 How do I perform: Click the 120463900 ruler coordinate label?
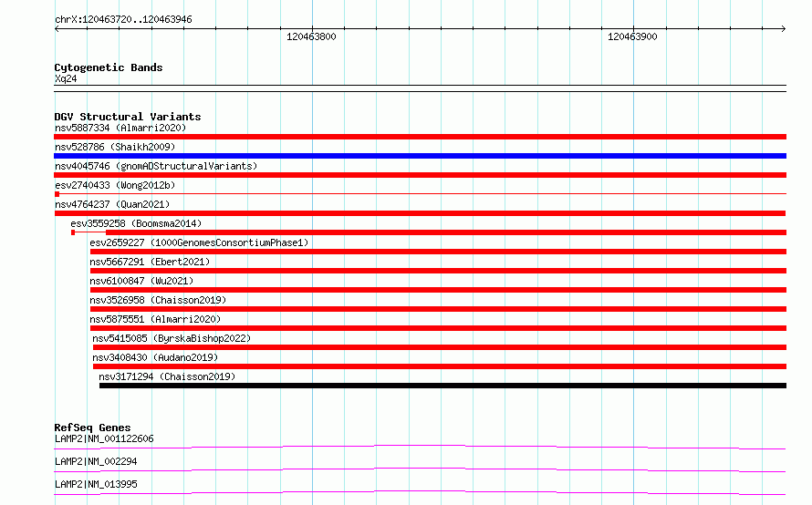[x=632, y=36]
